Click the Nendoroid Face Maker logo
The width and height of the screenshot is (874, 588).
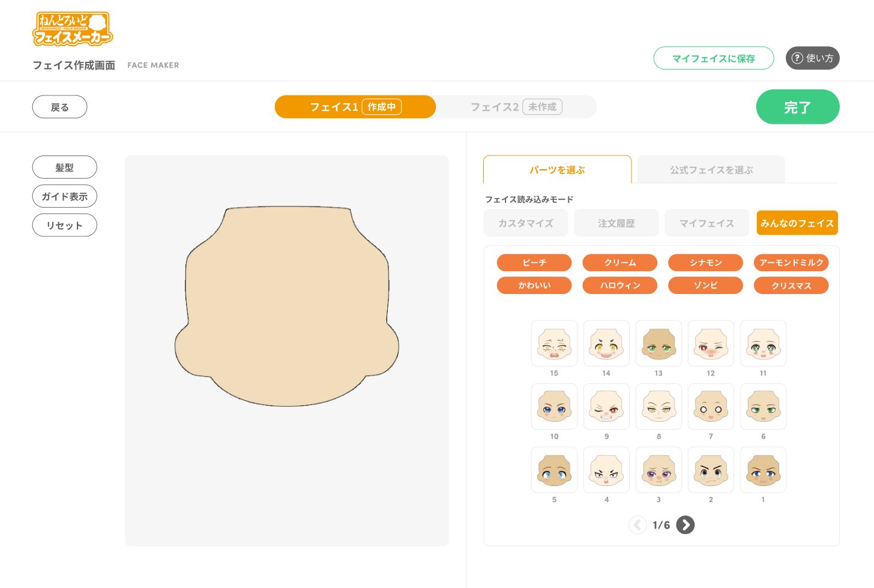[x=72, y=28]
